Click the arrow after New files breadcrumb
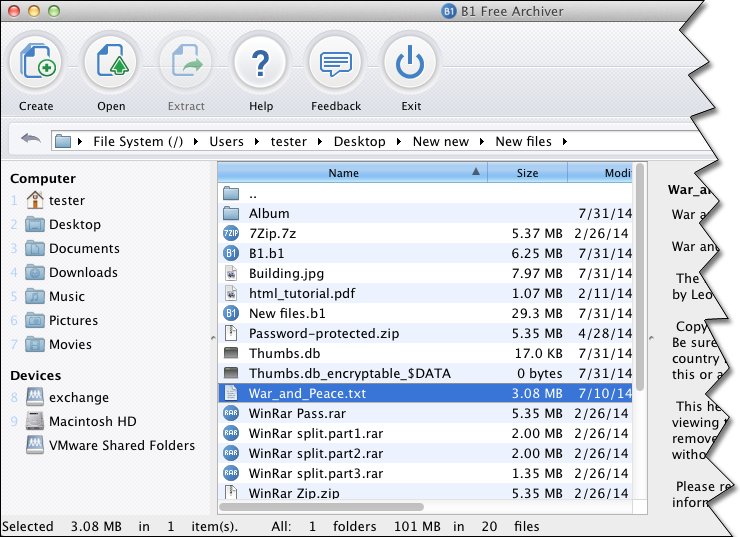 564,141
